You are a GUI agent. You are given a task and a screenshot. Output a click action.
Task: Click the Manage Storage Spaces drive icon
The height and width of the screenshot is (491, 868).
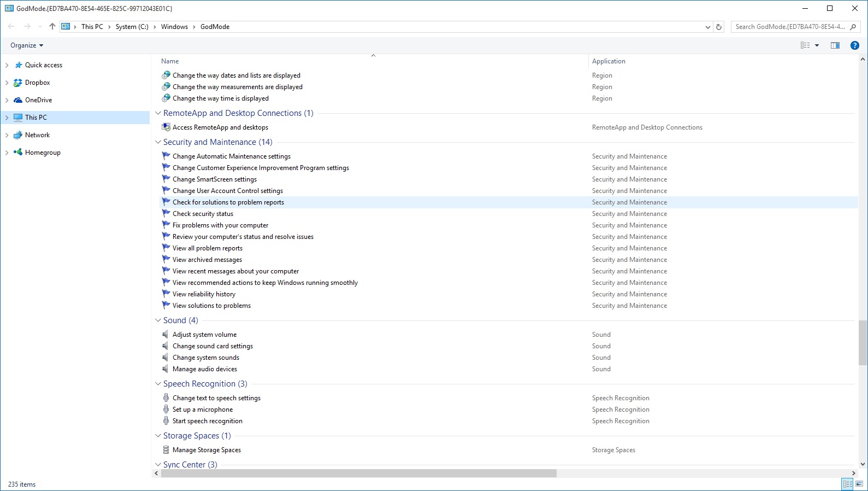[x=166, y=450]
